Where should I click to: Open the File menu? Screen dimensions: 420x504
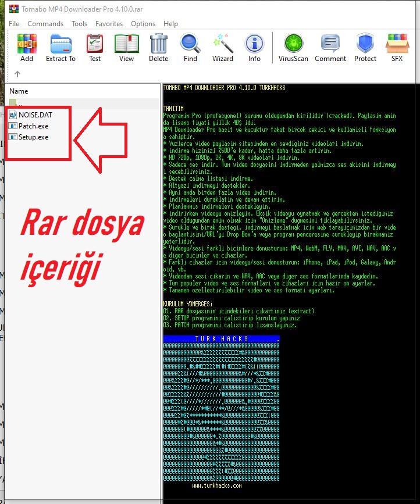14,24
